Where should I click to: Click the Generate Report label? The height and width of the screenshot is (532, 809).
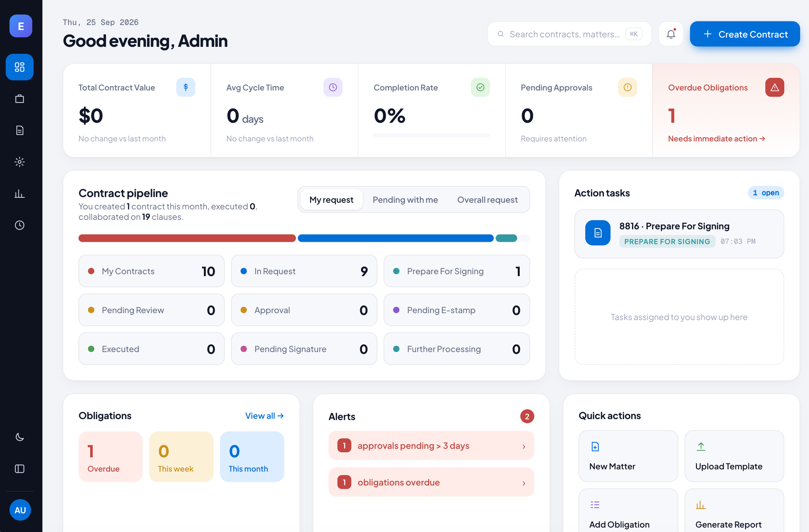[728, 524]
